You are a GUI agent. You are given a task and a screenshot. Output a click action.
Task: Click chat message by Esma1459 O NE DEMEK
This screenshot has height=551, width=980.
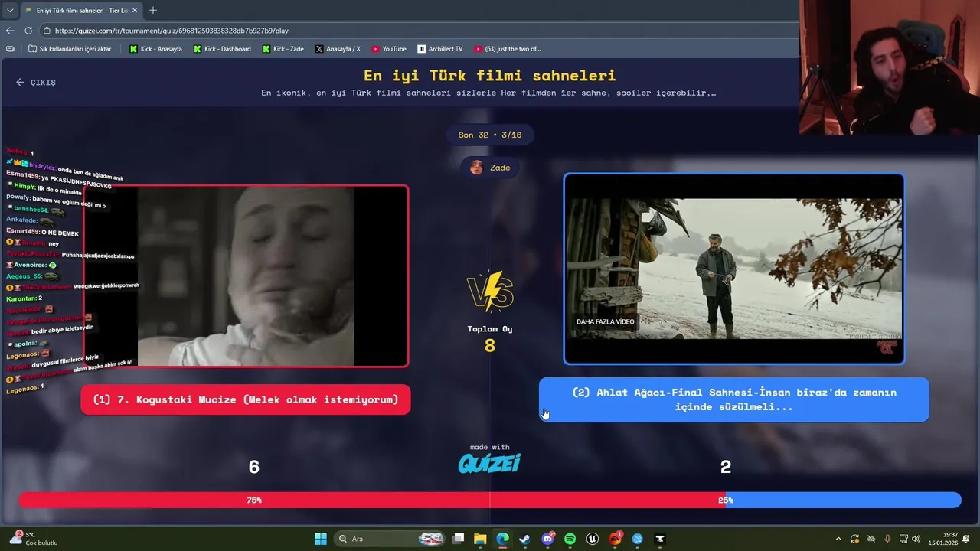43,232
